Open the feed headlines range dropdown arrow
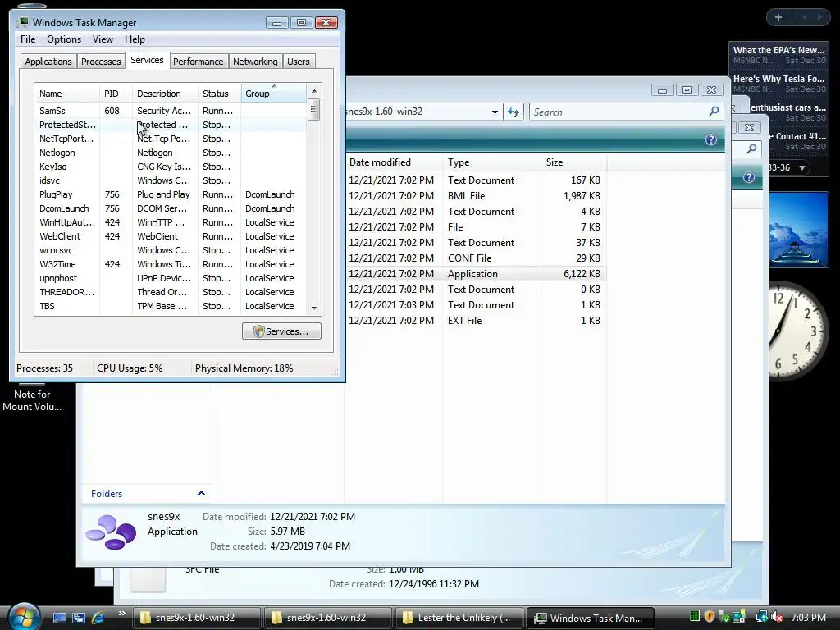The height and width of the screenshot is (630, 840). point(802,167)
